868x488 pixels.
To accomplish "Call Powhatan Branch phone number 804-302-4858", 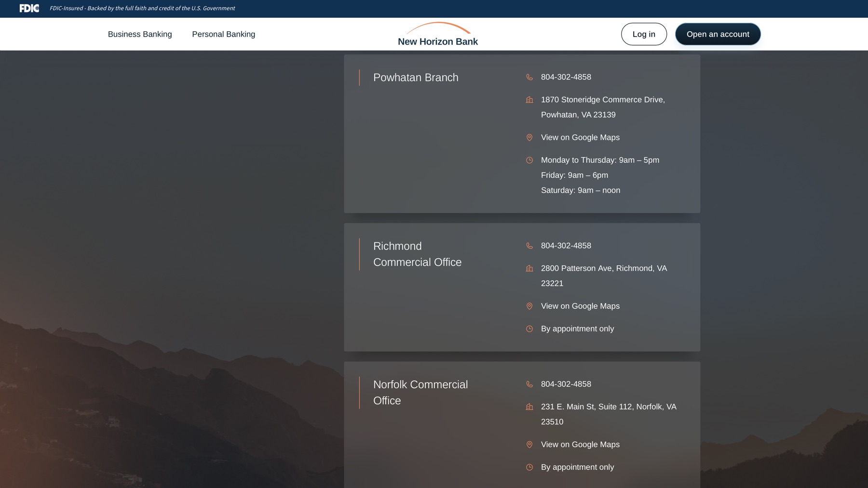I will (x=566, y=77).
